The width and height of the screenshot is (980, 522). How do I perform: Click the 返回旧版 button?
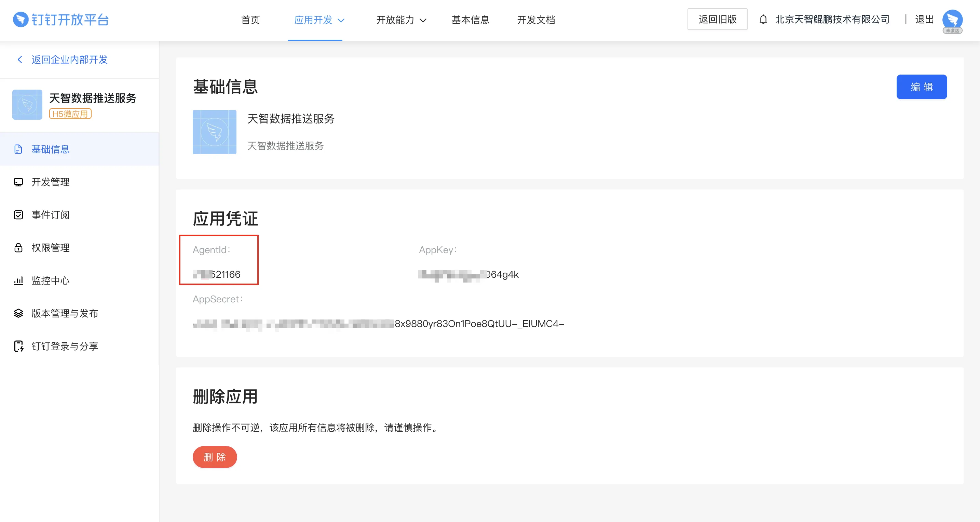click(x=717, y=19)
